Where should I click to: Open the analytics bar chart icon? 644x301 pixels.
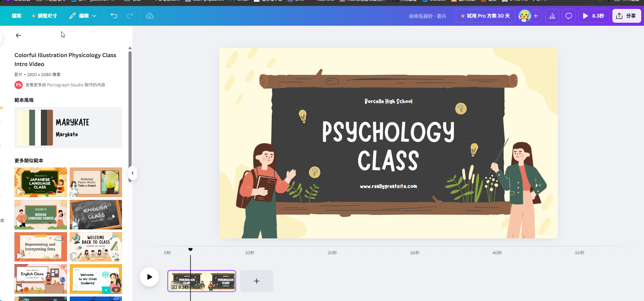click(552, 16)
